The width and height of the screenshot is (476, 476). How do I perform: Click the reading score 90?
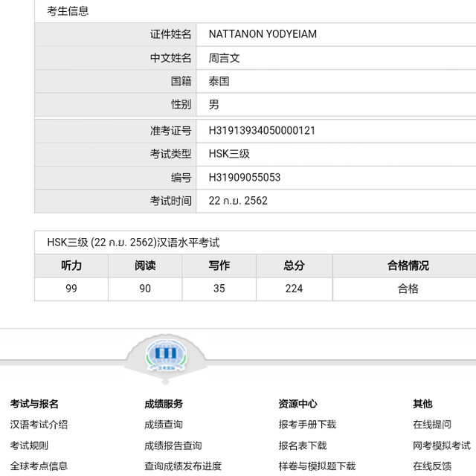click(x=145, y=289)
